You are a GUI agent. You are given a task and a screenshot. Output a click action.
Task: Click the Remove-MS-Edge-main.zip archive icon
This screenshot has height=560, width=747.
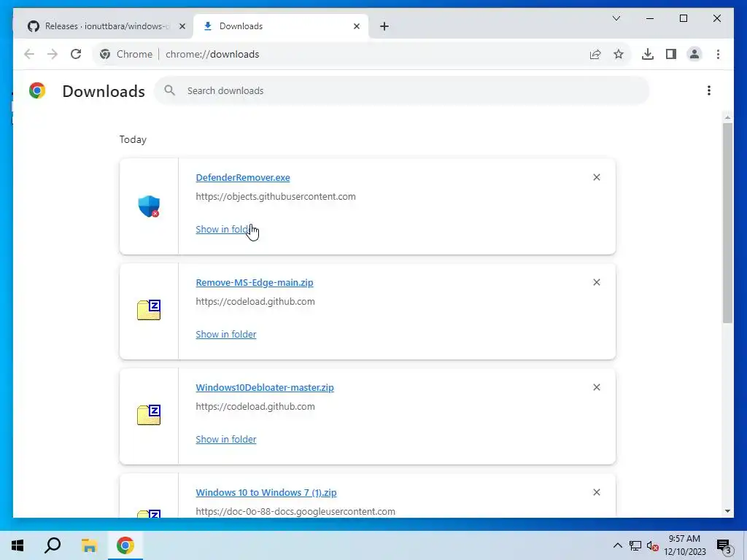[149, 310]
